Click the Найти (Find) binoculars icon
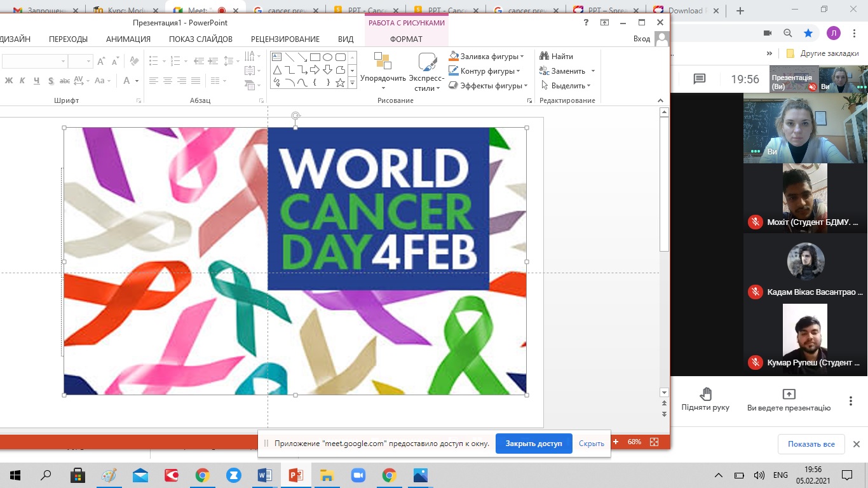 [x=544, y=57]
